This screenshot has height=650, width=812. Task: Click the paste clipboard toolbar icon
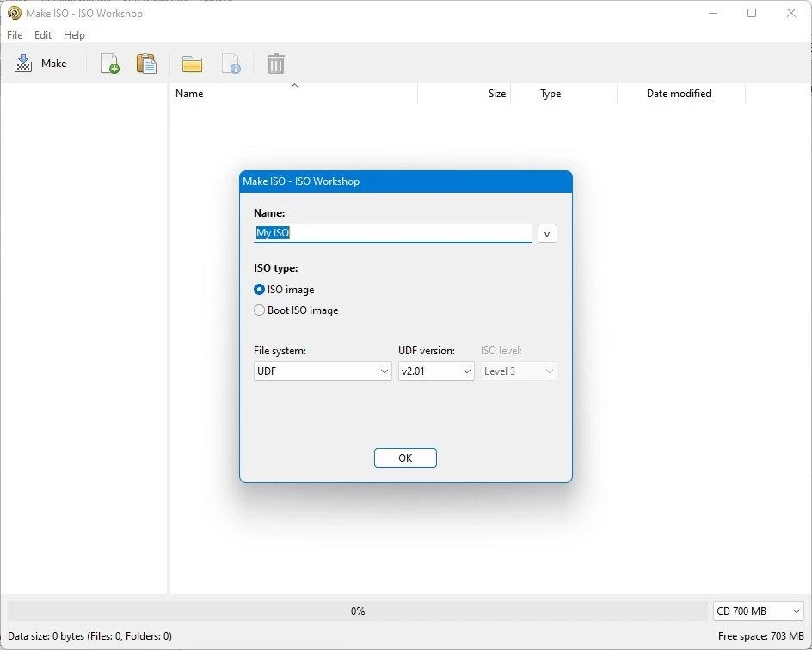click(146, 64)
